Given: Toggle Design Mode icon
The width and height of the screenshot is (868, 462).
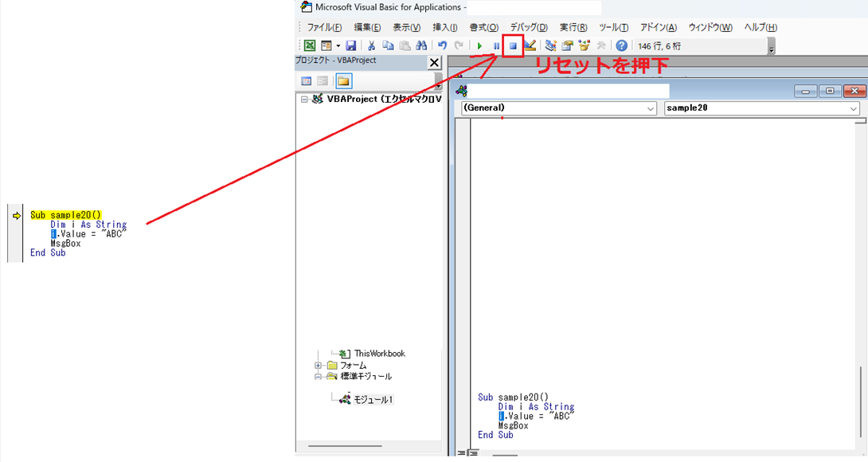Looking at the screenshot, I should pyautogui.click(x=530, y=46).
